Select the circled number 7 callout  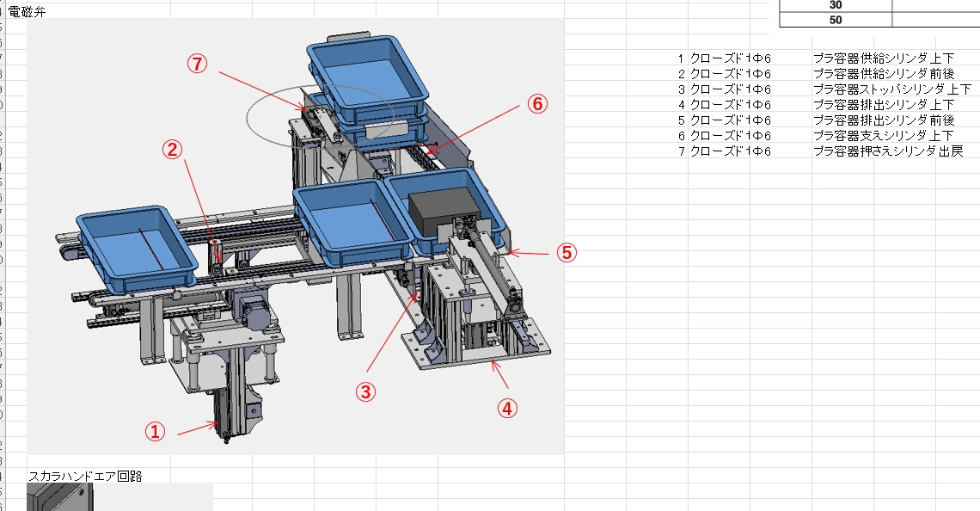tap(199, 65)
